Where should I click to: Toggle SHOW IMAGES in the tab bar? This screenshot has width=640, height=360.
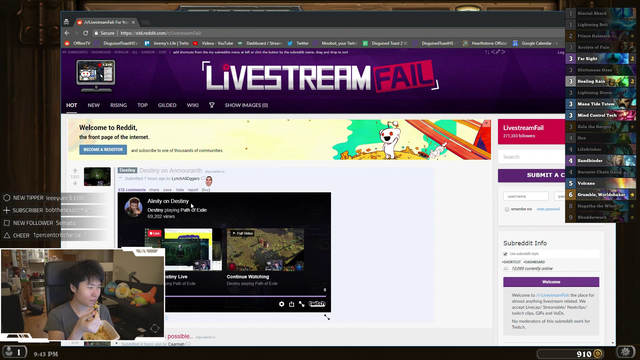[246, 105]
